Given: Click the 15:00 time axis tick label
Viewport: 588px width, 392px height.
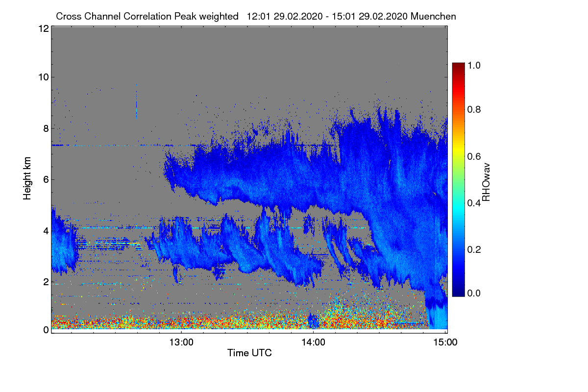Looking at the screenshot, I should [x=445, y=343].
